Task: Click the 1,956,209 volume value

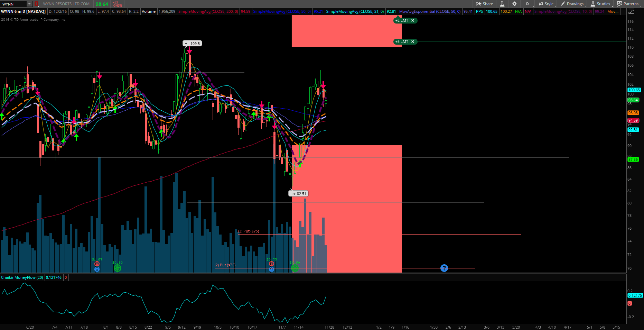Action: pos(167,11)
